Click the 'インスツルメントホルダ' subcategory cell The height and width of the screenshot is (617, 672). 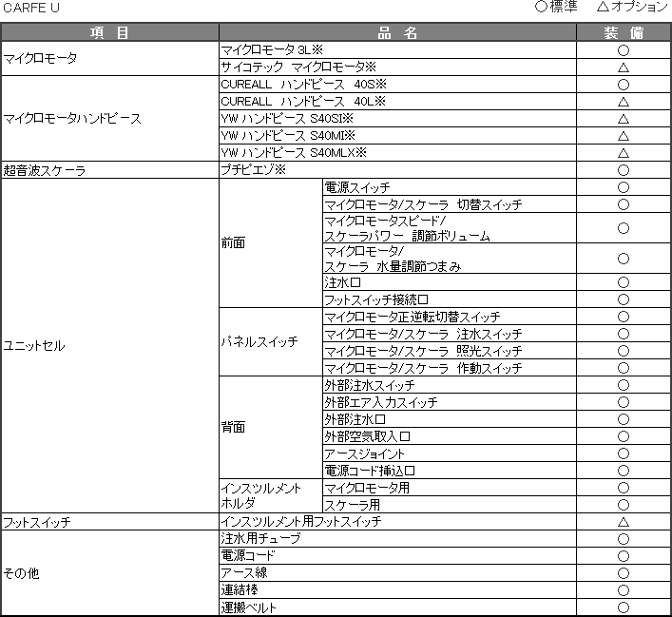point(271,495)
